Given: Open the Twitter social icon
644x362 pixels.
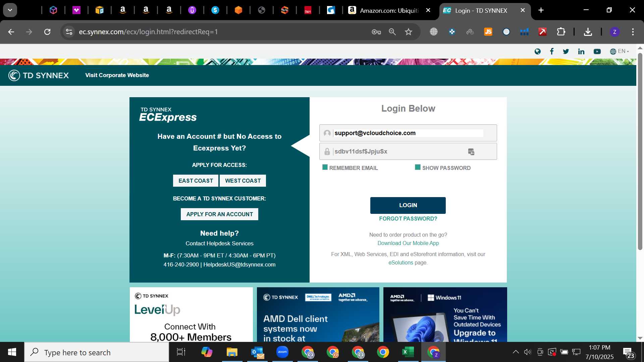Looking at the screenshot, I should (566, 51).
